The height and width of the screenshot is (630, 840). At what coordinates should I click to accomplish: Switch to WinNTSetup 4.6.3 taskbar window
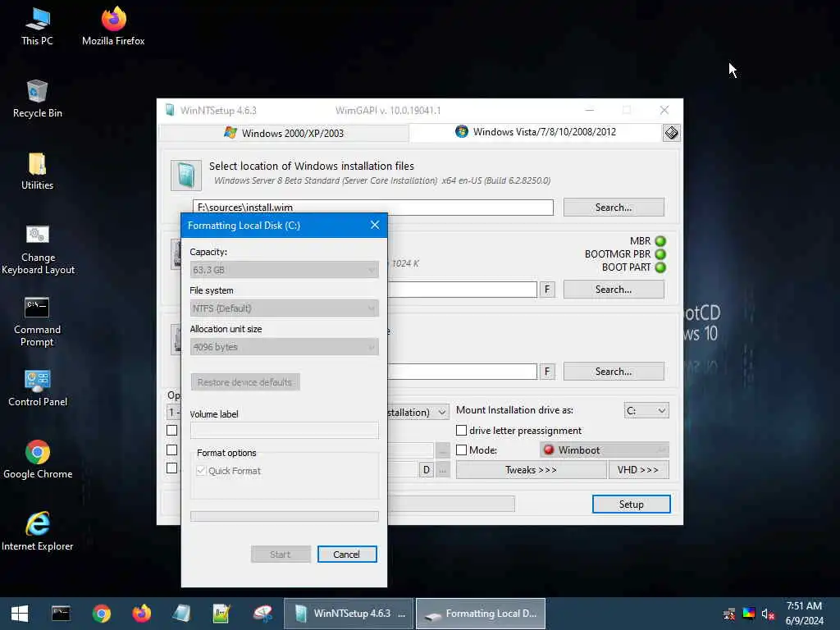[349, 614]
